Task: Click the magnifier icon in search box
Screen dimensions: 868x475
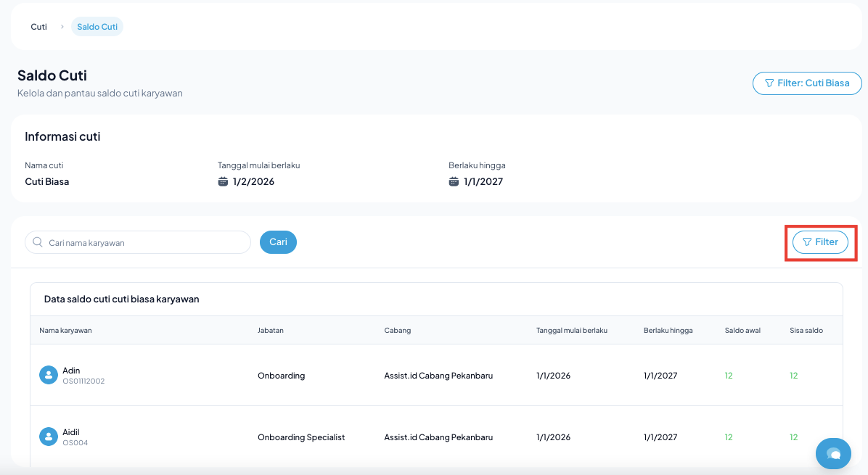Action: 38,242
